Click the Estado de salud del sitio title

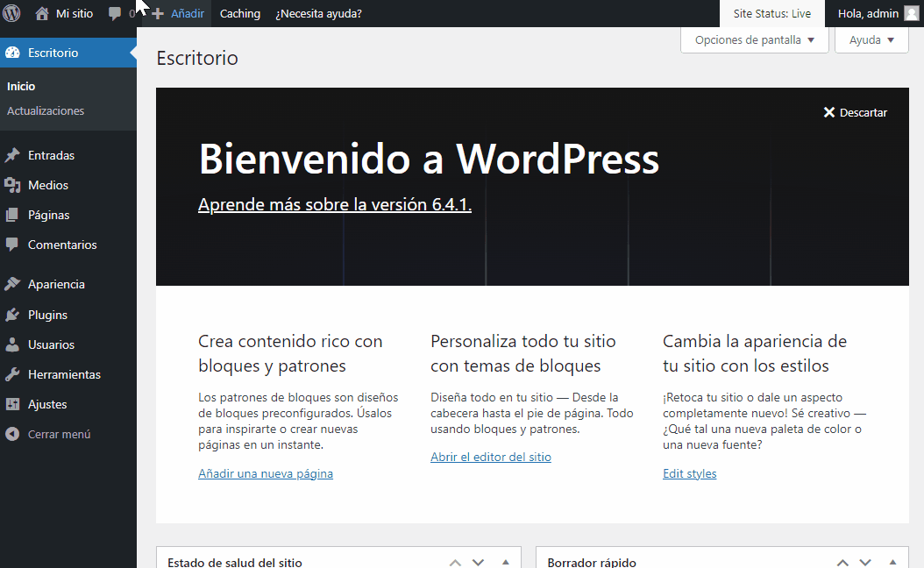pos(235,563)
